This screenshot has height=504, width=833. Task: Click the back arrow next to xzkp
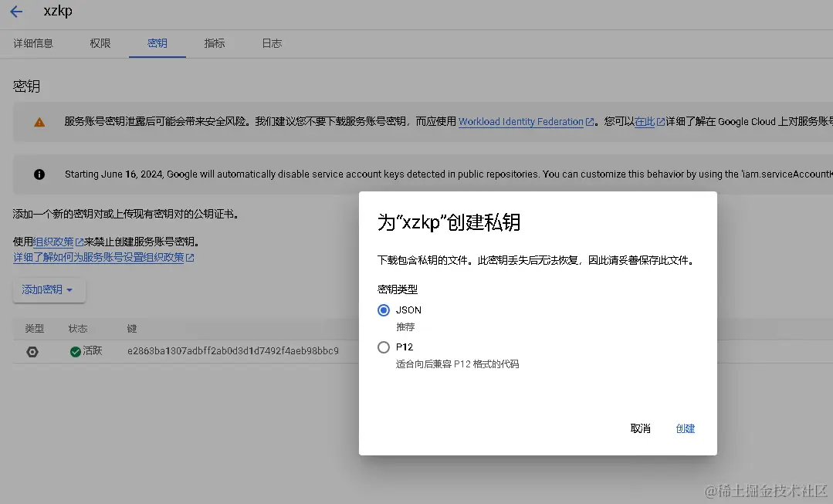click(x=16, y=11)
